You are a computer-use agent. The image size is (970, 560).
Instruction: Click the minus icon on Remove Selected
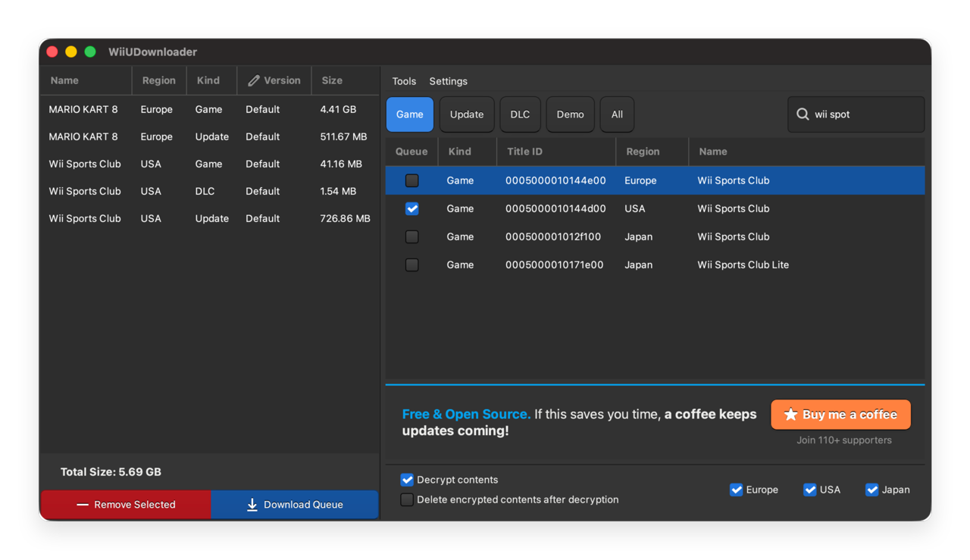83,505
